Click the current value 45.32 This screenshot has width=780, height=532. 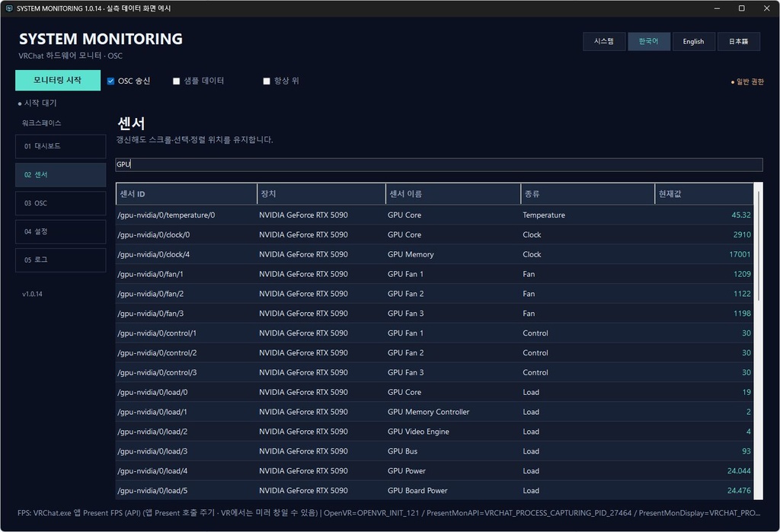point(740,215)
